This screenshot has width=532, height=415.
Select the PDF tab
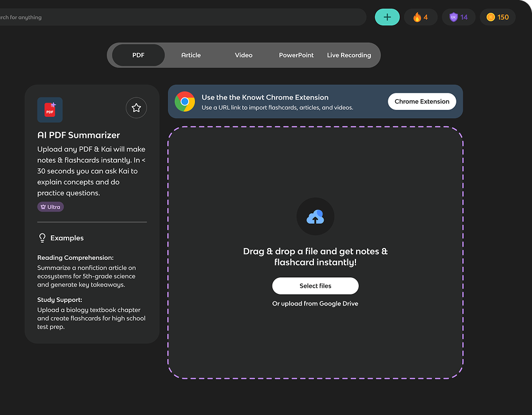[x=138, y=55]
